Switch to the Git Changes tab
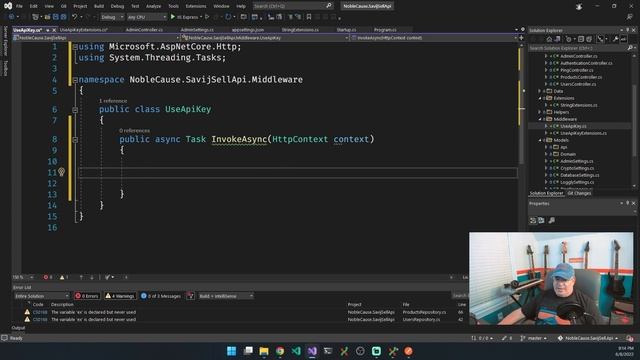Viewport: 640px width, 360px height. point(579,193)
